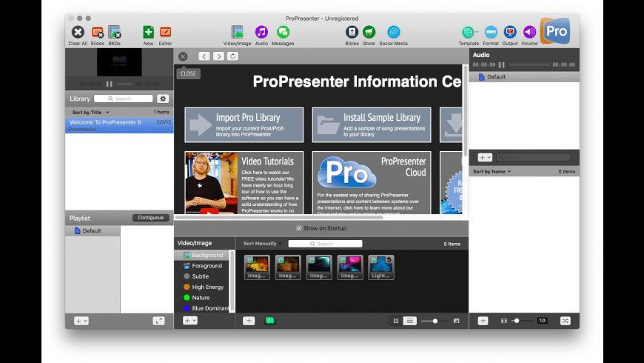Image resolution: width=644 pixels, height=363 pixels.
Task: Open Library settings gear
Action: 163,99
